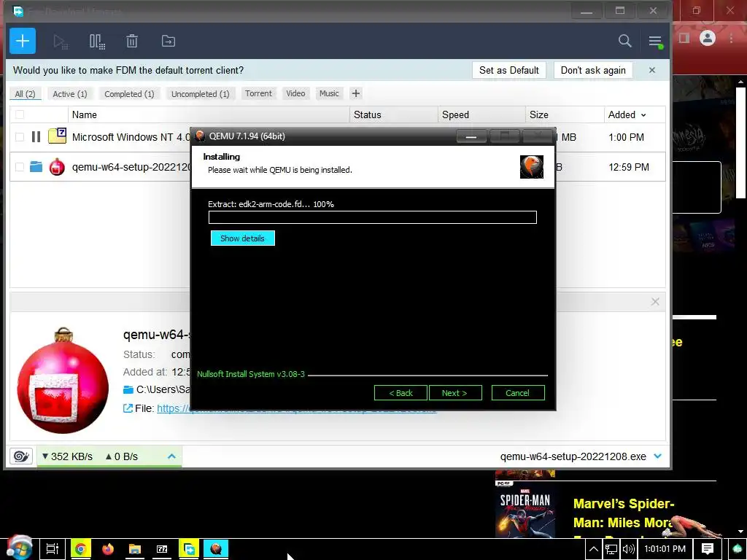Open the FDM hamburger main menu
747x560 pixels.
(655, 42)
